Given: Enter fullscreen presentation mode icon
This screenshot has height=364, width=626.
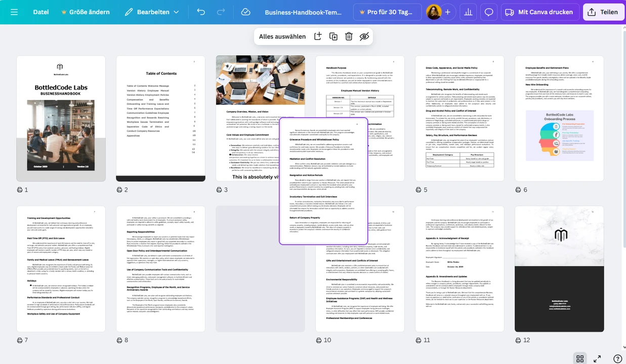Looking at the screenshot, I should [x=597, y=358].
